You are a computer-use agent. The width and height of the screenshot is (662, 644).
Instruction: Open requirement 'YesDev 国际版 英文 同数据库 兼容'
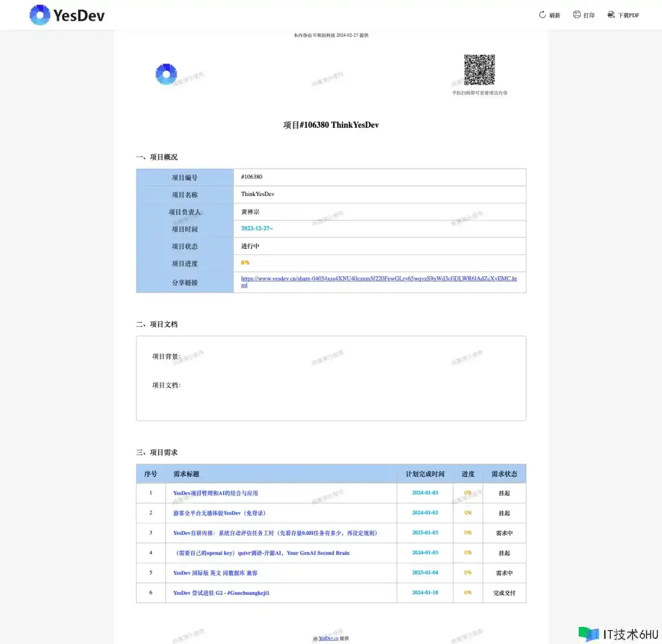pyautogui.click(x=215, y=573)
